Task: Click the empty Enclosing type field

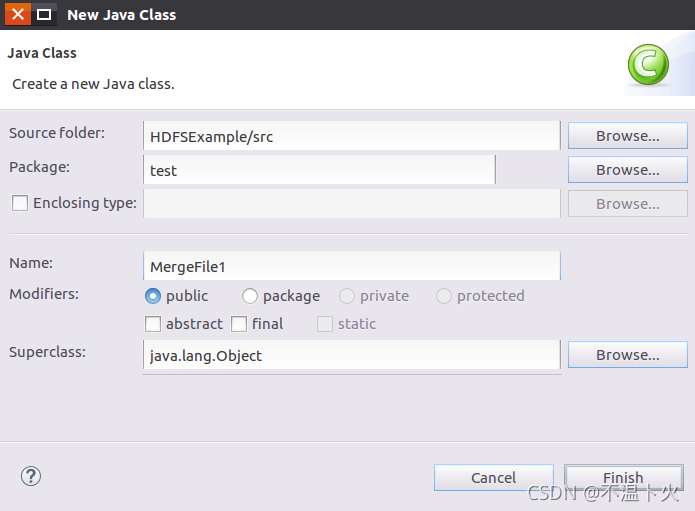Action: click(352, 204)
